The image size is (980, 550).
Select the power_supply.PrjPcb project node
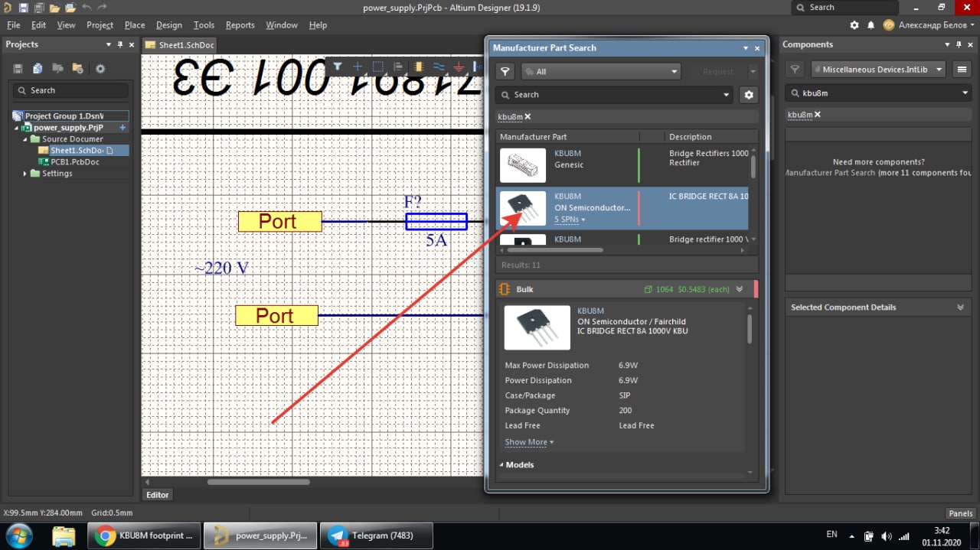[x=68, y=128]
